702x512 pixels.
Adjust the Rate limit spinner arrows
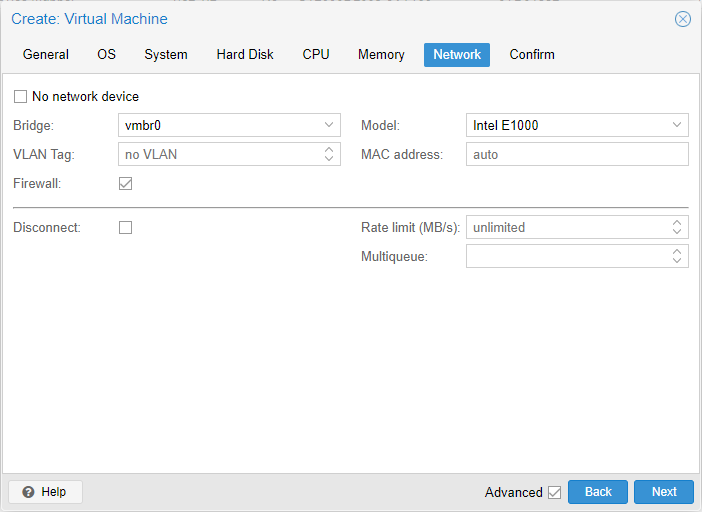(677, 227)
